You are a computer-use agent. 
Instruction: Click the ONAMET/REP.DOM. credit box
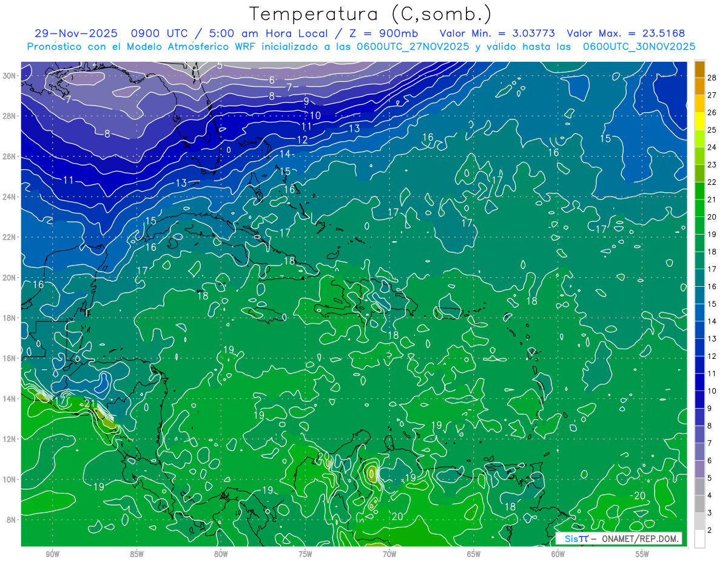click(x=619, y=538)
